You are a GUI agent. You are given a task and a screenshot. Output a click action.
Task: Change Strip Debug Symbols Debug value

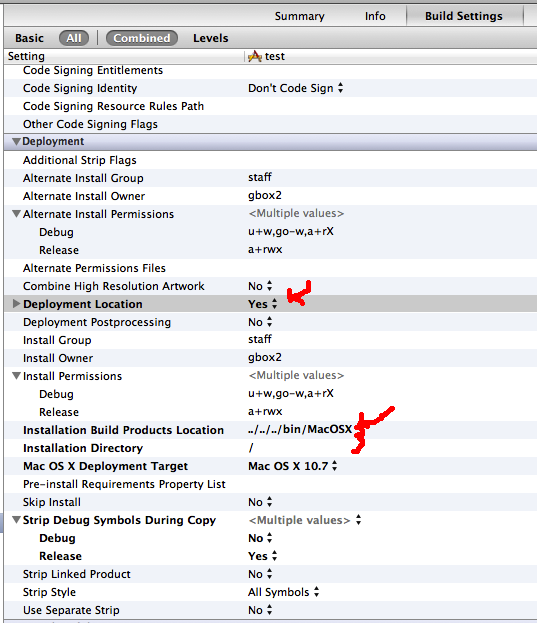260,538
